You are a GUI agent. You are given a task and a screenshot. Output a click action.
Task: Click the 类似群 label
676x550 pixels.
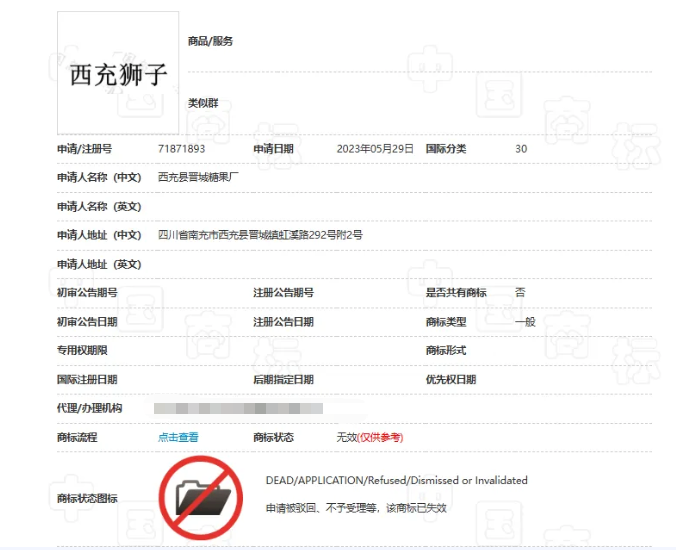point(203,103)
